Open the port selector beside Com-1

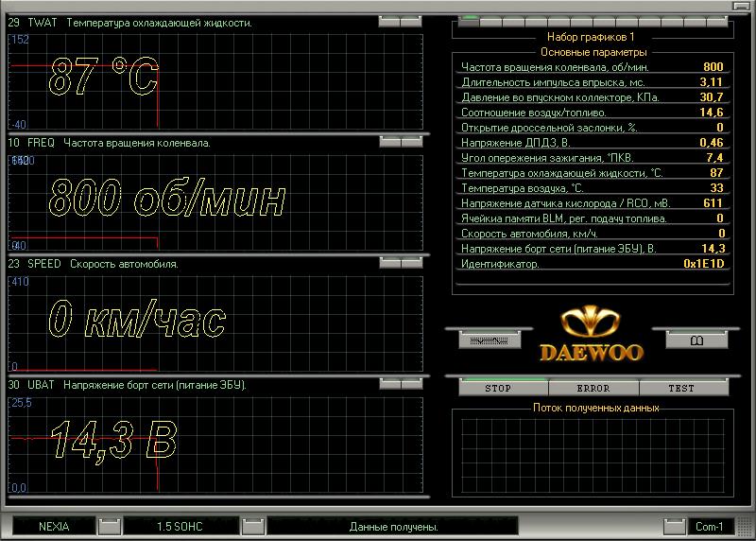point(674,526)
